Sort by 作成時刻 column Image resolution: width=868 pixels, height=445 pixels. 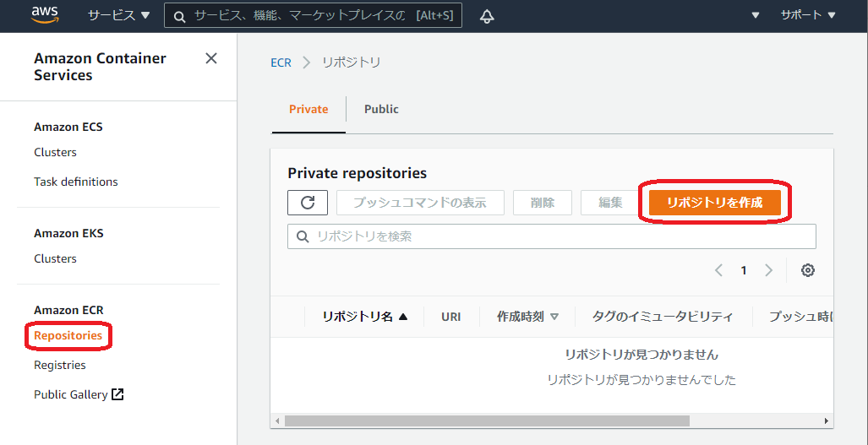(527, 317)
